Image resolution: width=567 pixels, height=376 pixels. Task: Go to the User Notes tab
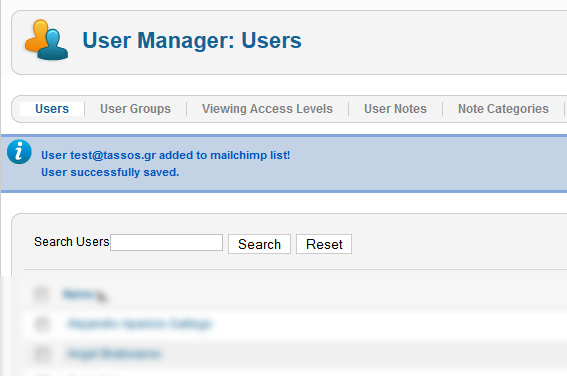(395, 109)
